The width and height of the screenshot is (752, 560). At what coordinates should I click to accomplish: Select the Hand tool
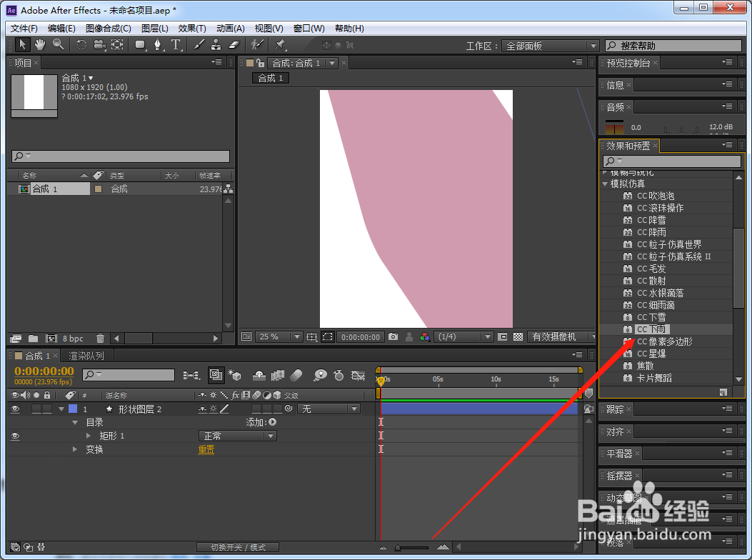(40, 45)
